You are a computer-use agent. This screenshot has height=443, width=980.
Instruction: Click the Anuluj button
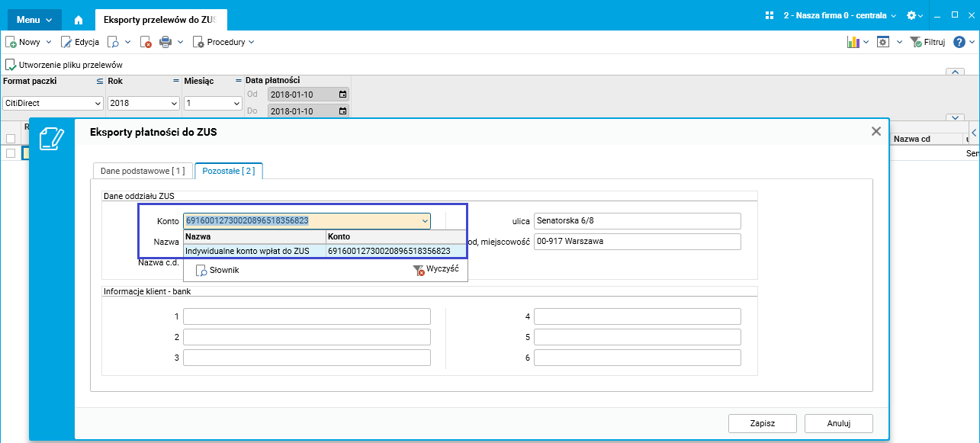tap(839, 423)
